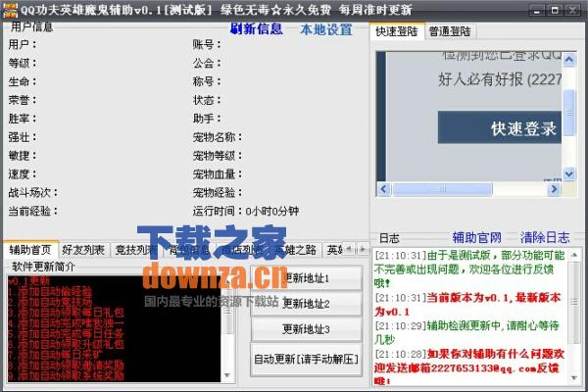Viewport: 588px width, 392px height.
Task: Click the 胜率： label
Action: click(23, 119)
